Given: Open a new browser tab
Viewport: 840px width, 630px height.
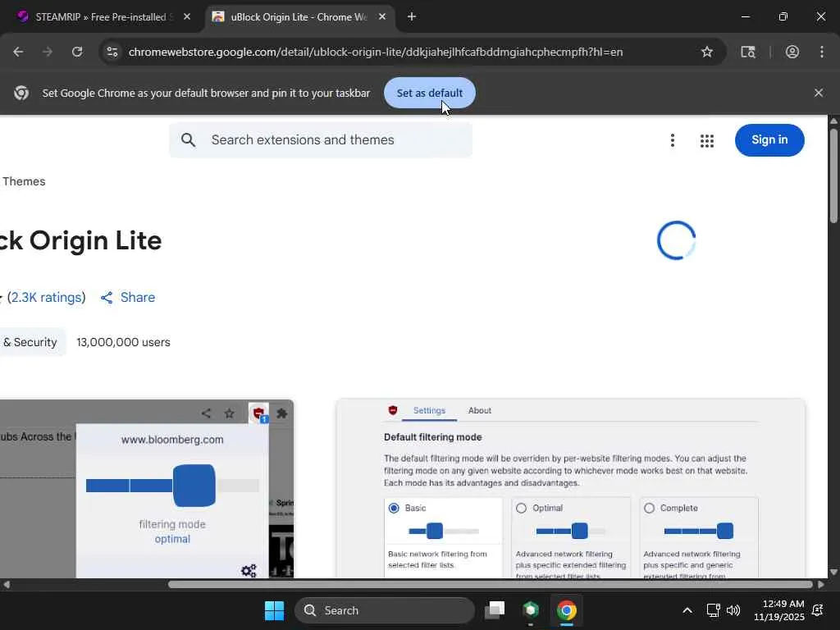Looking at the screenshot, I should pos(412,16).
